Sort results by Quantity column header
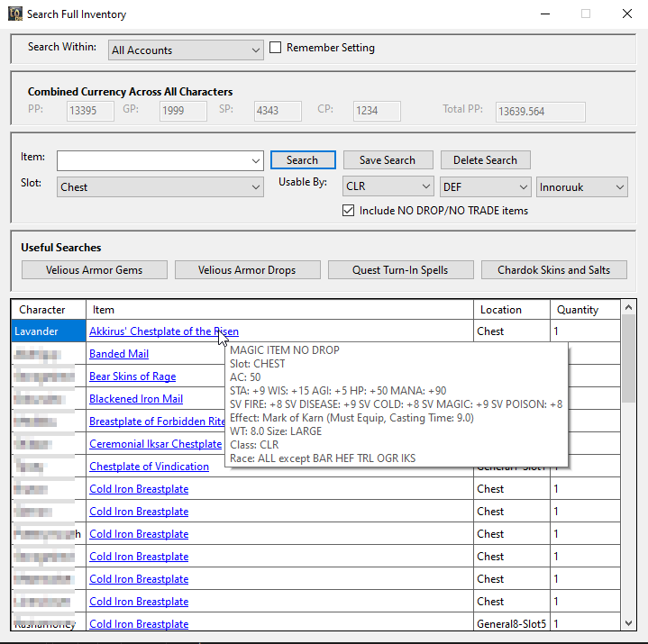The image size is (648, 644). click(578, 310)
